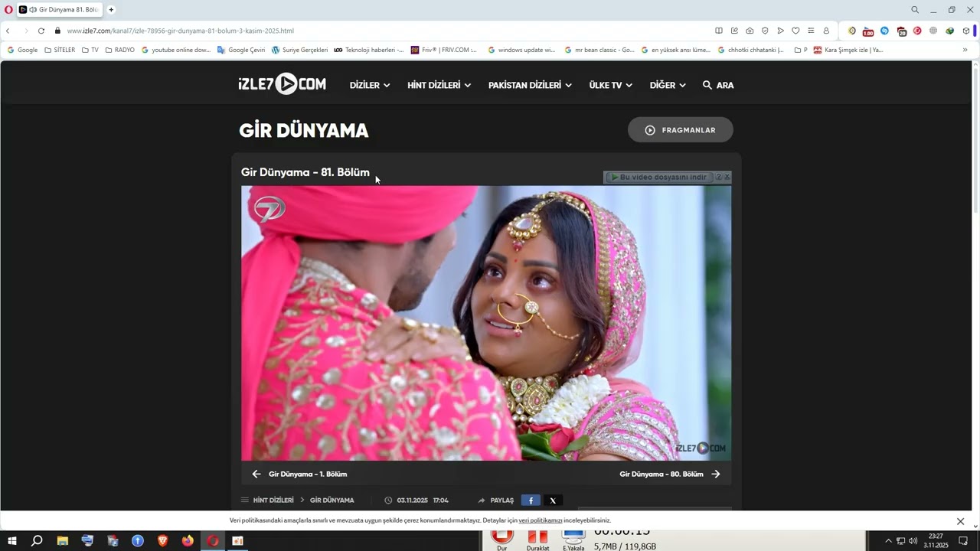Expand the DİZİLER dropdown menu
This screenshot has height=551, width=980.
tap(370, 85)
